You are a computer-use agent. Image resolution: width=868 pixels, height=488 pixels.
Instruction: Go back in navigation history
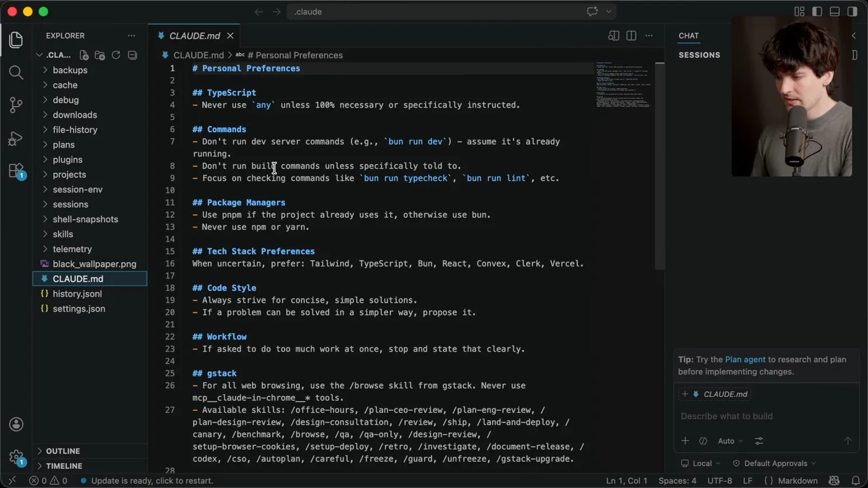[x=259, y=12]
